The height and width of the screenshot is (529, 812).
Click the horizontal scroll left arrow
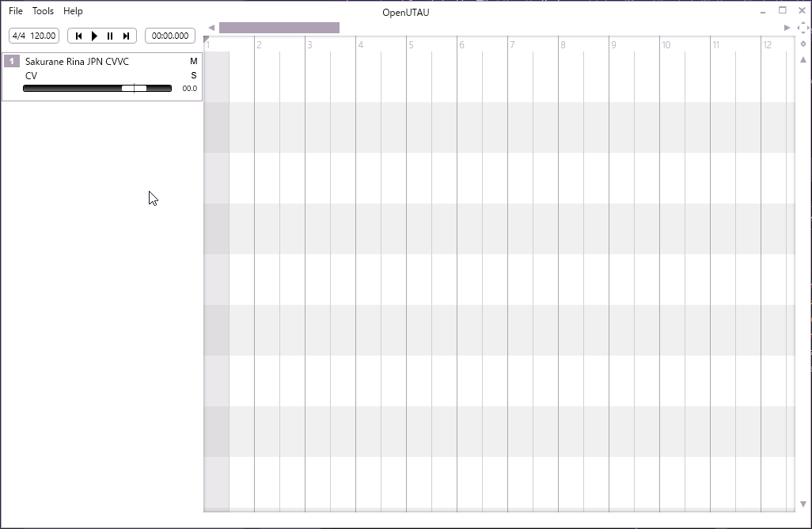211,28
